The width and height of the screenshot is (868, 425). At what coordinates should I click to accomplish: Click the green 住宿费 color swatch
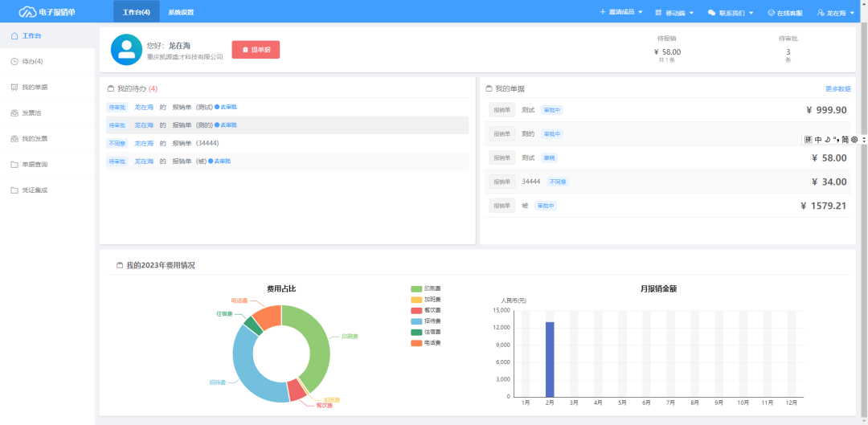416,332
